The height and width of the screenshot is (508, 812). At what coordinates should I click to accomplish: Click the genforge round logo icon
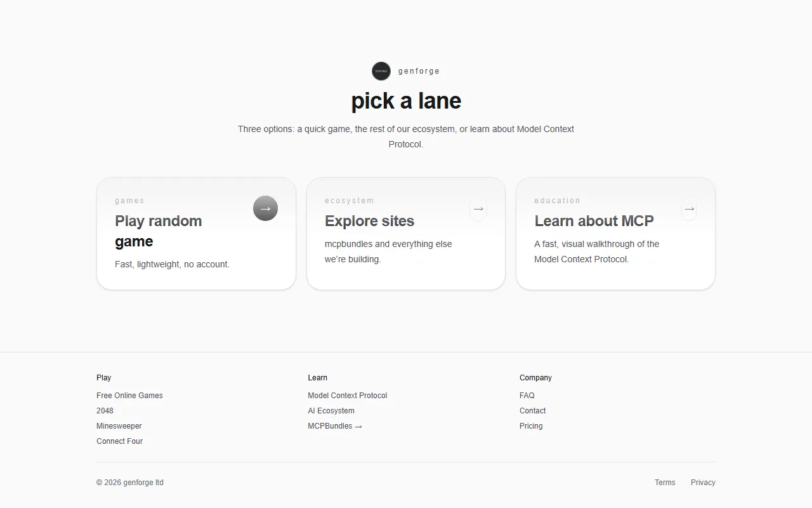[x=381, y=71]
